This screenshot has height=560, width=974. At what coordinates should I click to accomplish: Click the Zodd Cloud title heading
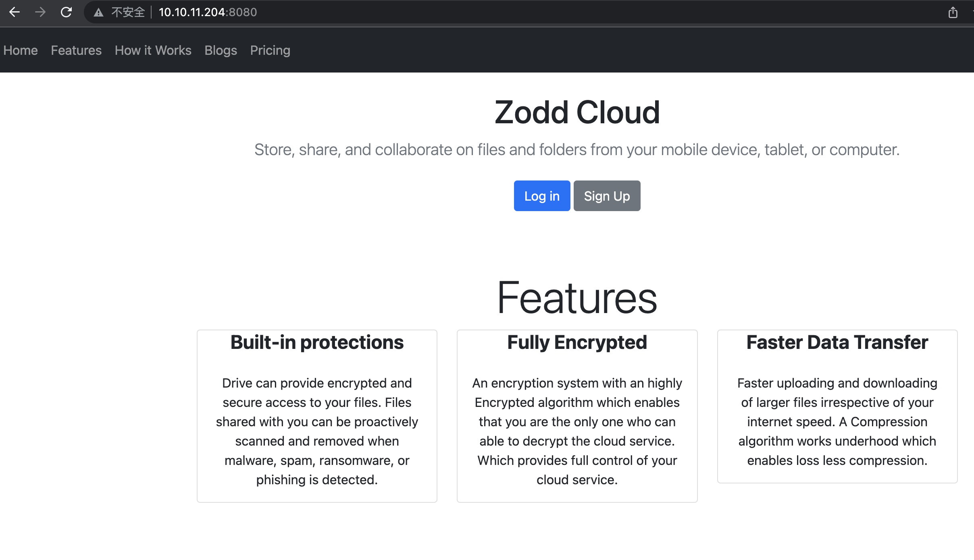(x=577, y=112)
